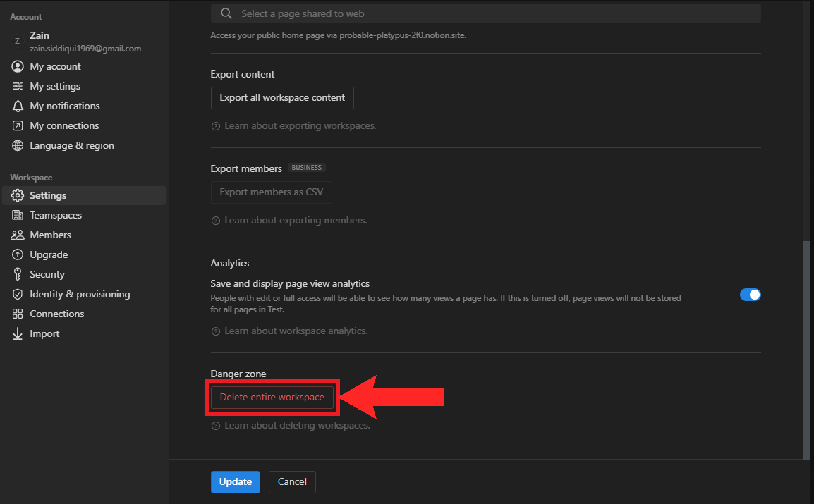This screenshot has width=814, height=504.
Task: Click the Import download arrow icon
Action: 18,333
